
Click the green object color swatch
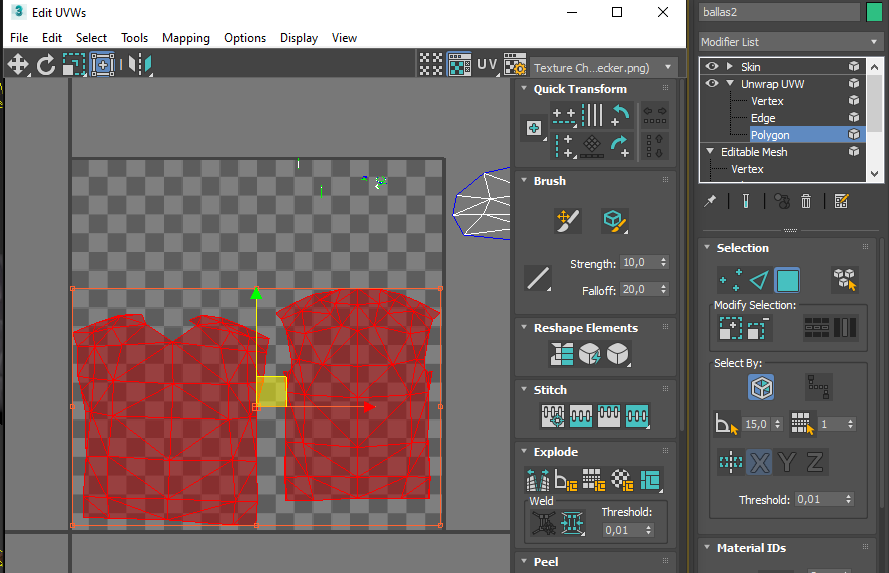(875, 11)
